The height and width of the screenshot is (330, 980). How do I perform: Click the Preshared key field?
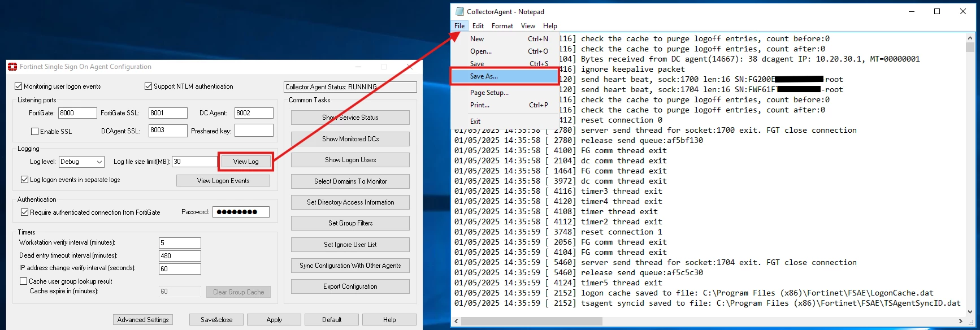coord(254,131)
